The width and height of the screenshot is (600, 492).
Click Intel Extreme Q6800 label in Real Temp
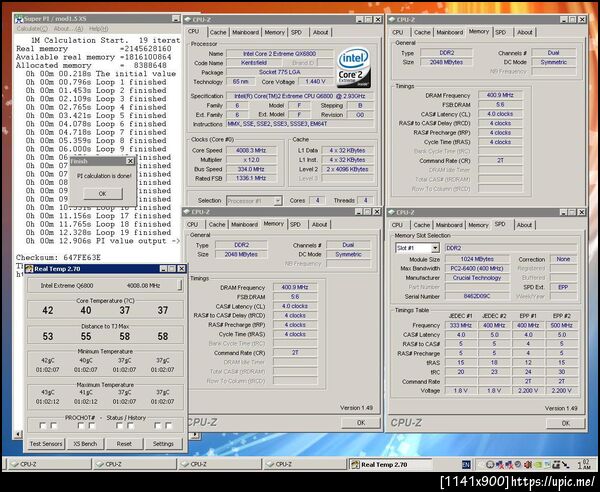(67, 285)
